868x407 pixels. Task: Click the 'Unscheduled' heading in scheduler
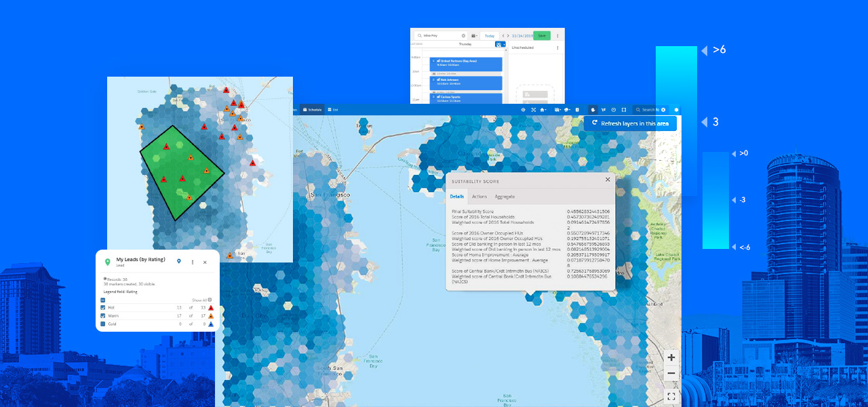523,47
